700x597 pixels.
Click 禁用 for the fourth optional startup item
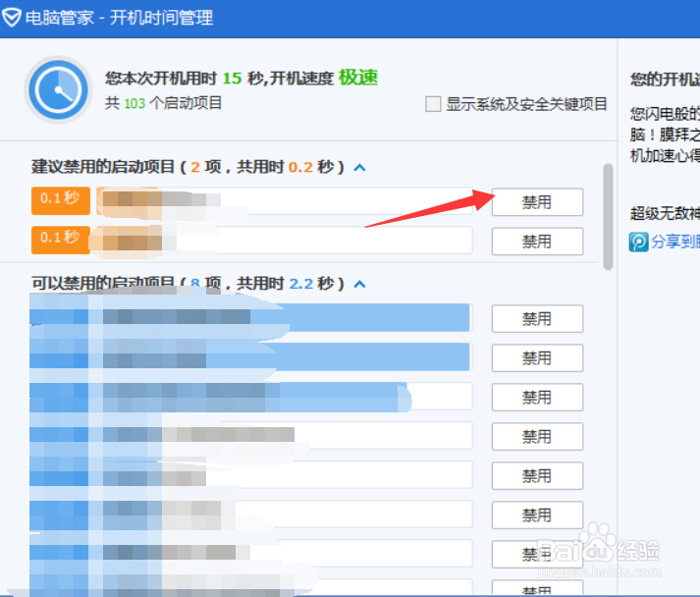point(537,436)
